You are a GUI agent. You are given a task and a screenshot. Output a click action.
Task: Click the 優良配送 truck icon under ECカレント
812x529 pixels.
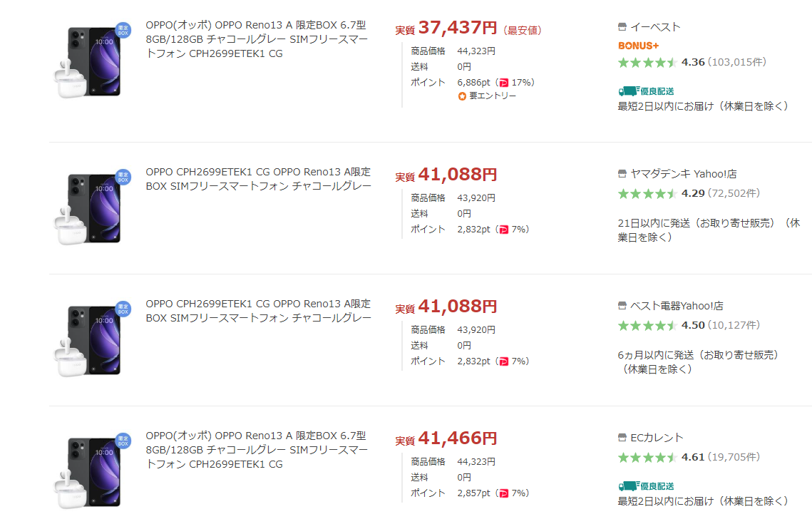(x=629, y=486)
